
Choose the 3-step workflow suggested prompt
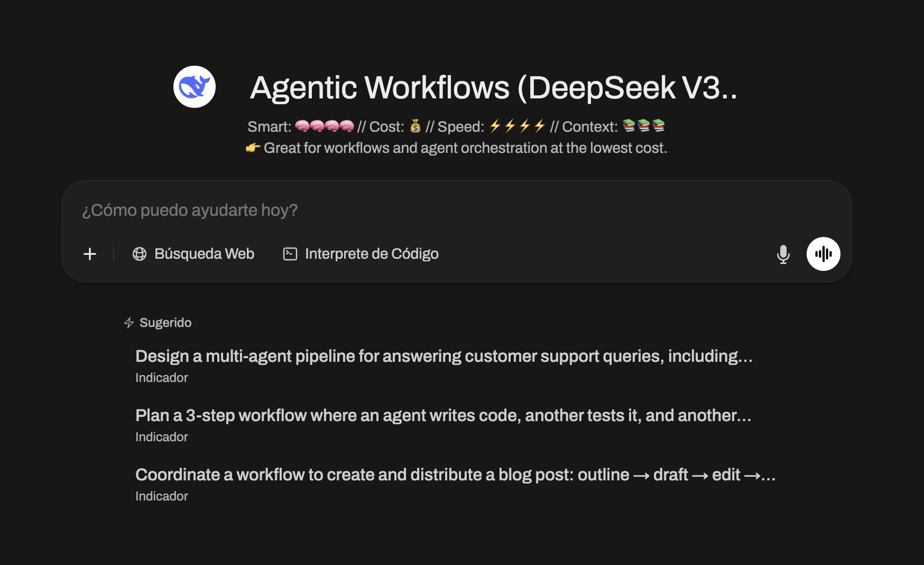(443, 416)
